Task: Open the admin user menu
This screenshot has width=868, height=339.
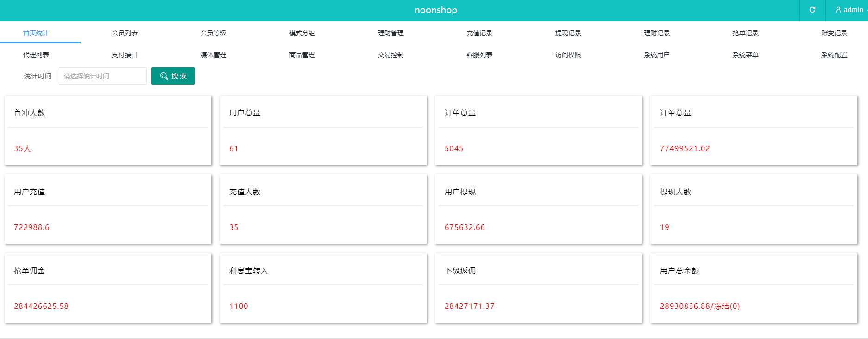Action: coord(850,10)
